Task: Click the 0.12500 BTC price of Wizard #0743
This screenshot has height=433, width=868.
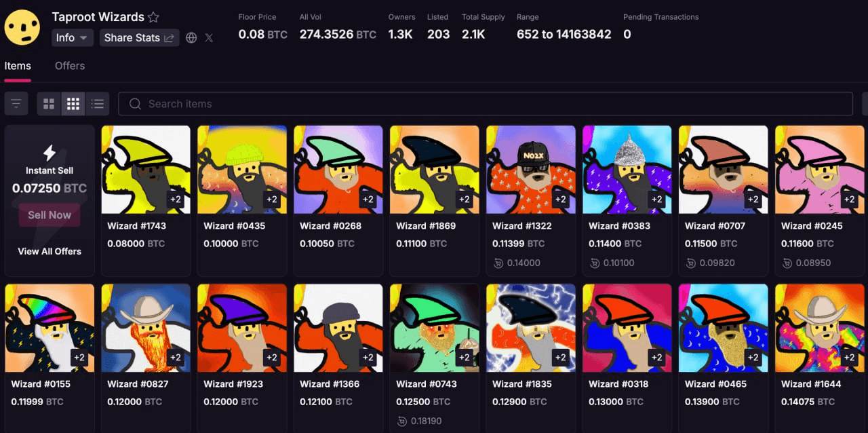Action: click(422, 402)
